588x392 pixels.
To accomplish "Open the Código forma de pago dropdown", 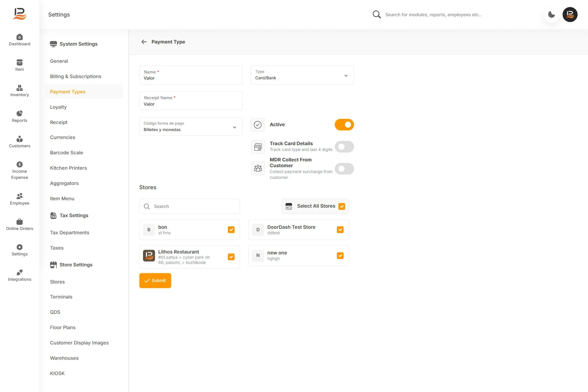I will coord(191,126).
